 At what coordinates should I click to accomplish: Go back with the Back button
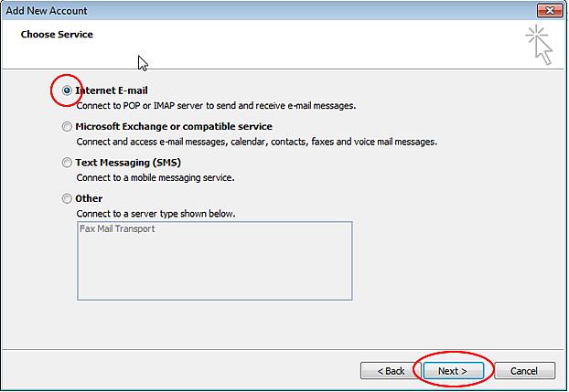(x=391, y=371)
